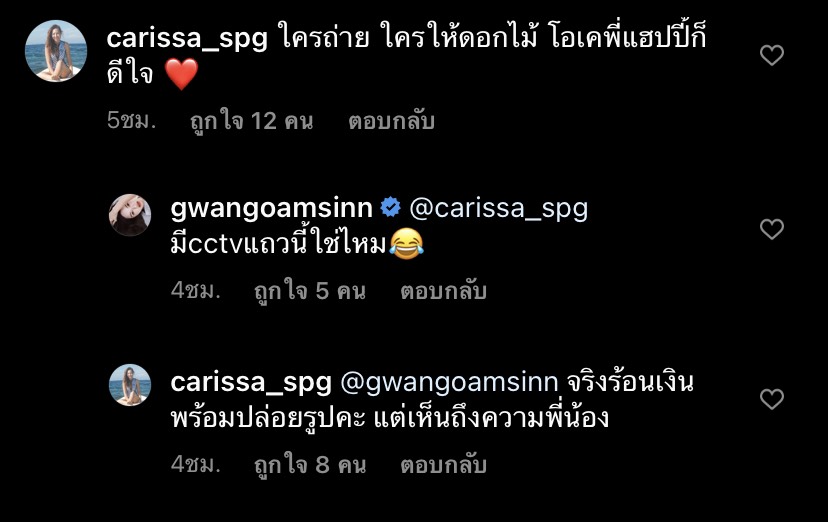Image resolution: width=828 pixels, height=522 pixels.
Task: Open the carissa_spg username on the top comment
Action: 187,38
